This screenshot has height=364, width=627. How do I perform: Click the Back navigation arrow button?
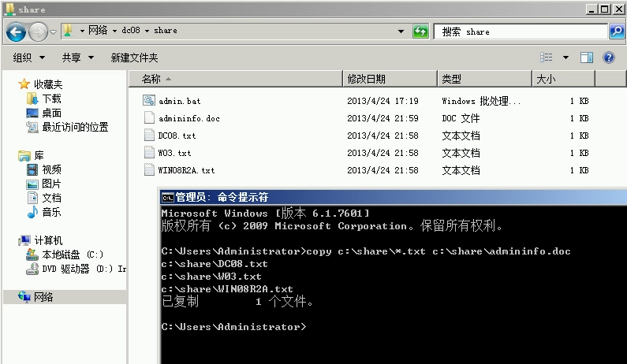tap(16, 32)
